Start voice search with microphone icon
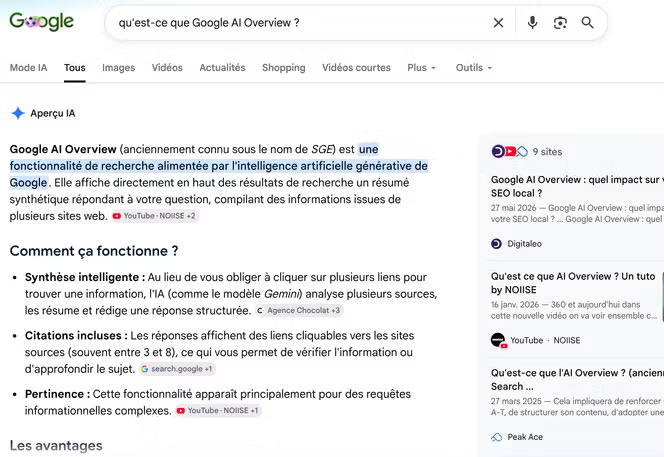The height and width of the screenshot is (457, 664). [532, 22]
